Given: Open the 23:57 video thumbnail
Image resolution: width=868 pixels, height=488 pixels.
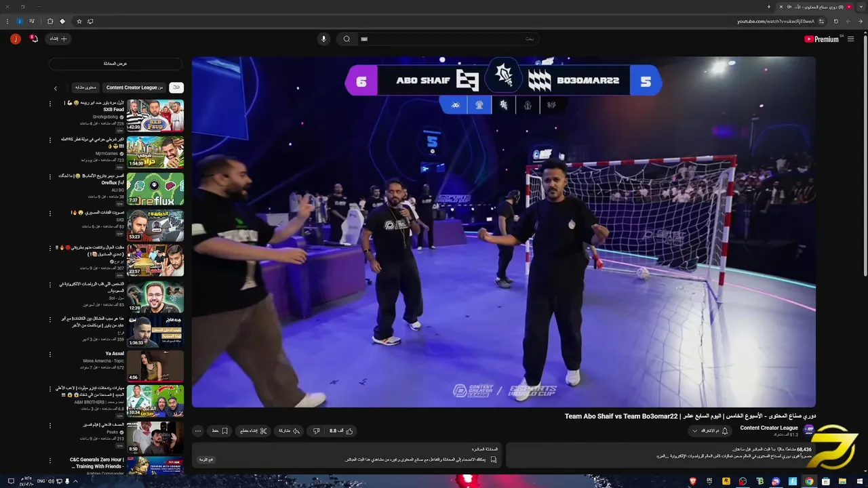Looking at the screenshot, I should (x=155, y=260).
